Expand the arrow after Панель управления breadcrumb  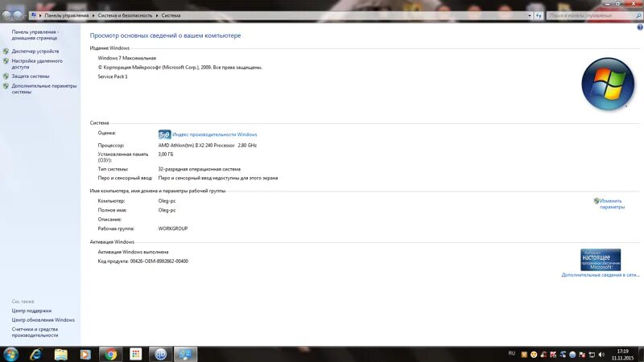(x=93, y=15)
